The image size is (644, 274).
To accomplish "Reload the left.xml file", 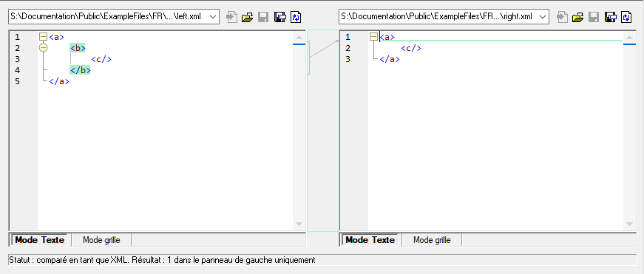I will 296,17.
